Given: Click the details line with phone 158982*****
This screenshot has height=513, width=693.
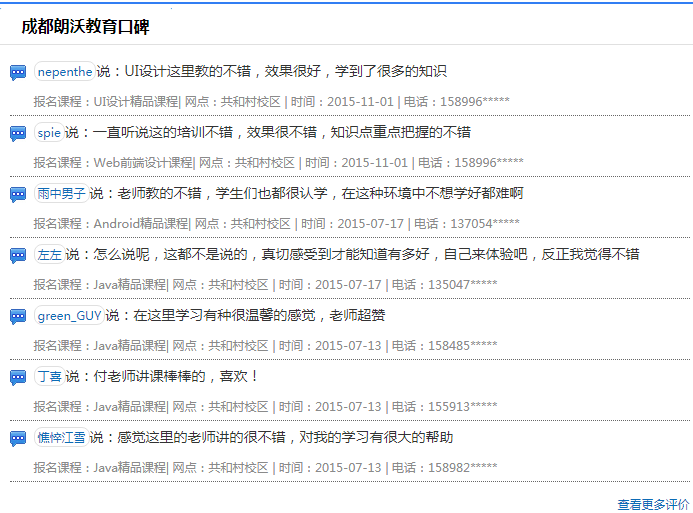Looking at the screenshot, I should [265, 467].
